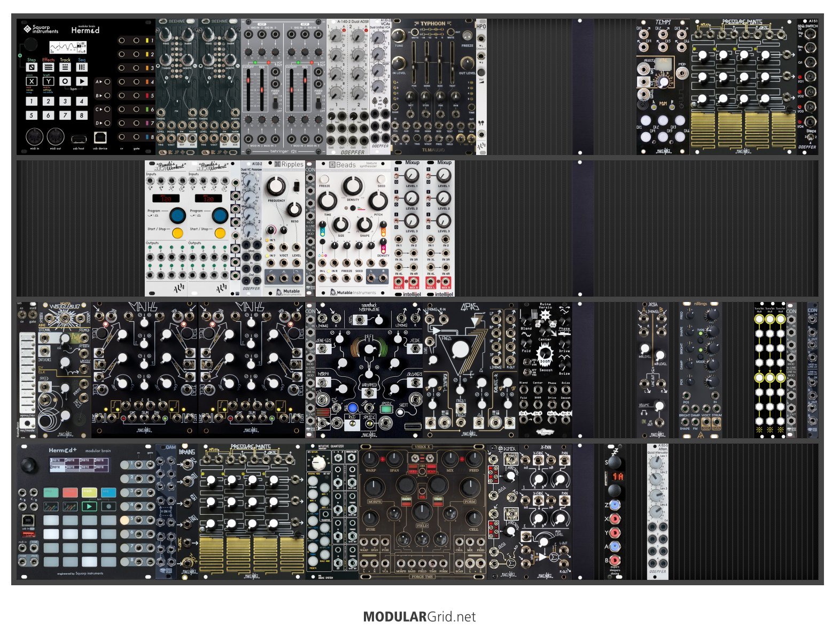This screenshot has width=840, height=628.
Task: Click the X zoom button on Hermod
Action: [x=32, y=82]
